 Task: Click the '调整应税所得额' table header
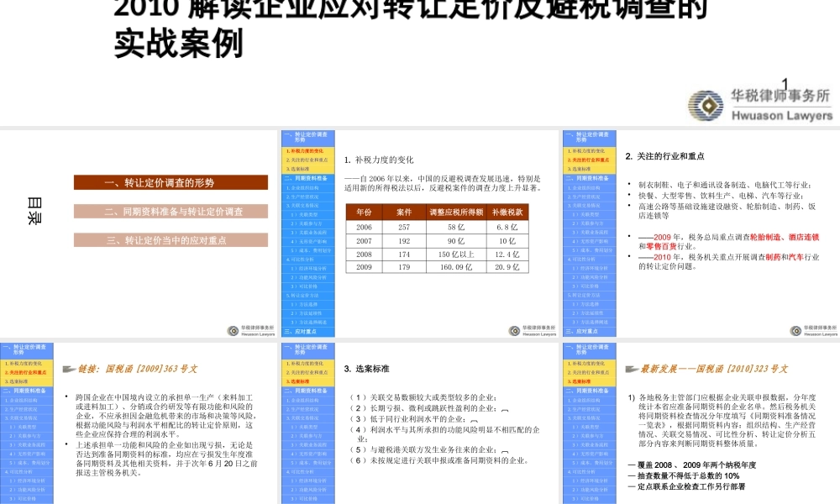(456, 212)
